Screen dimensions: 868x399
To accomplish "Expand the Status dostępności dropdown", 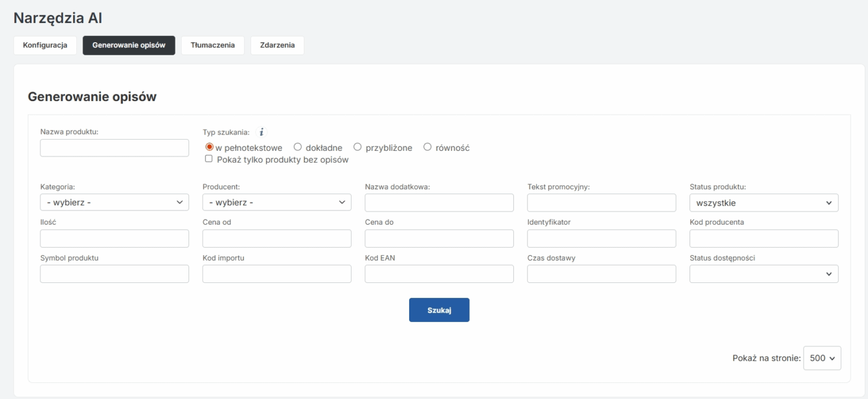I will coord(763,274).
